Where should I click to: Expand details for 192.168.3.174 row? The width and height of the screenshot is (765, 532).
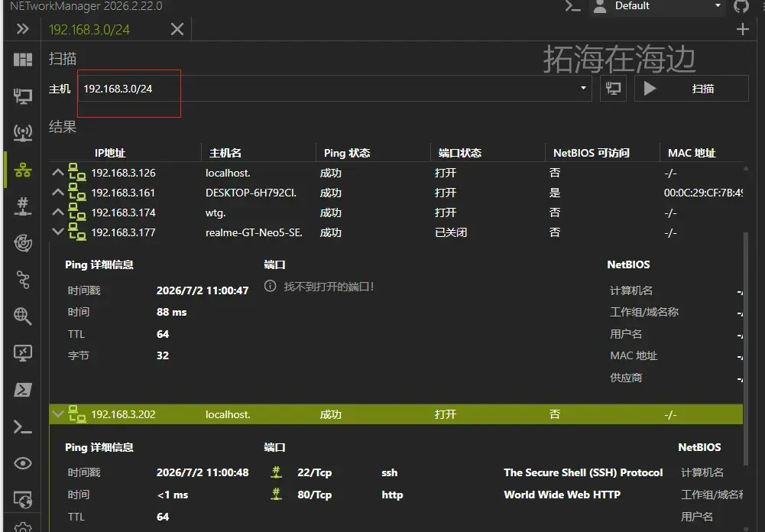coord(57,212)
